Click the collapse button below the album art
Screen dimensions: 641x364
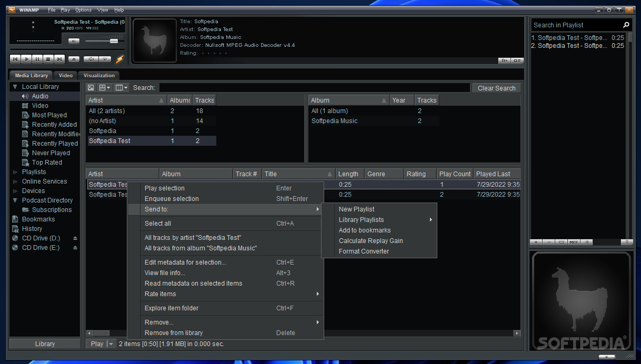coord(606,357)
